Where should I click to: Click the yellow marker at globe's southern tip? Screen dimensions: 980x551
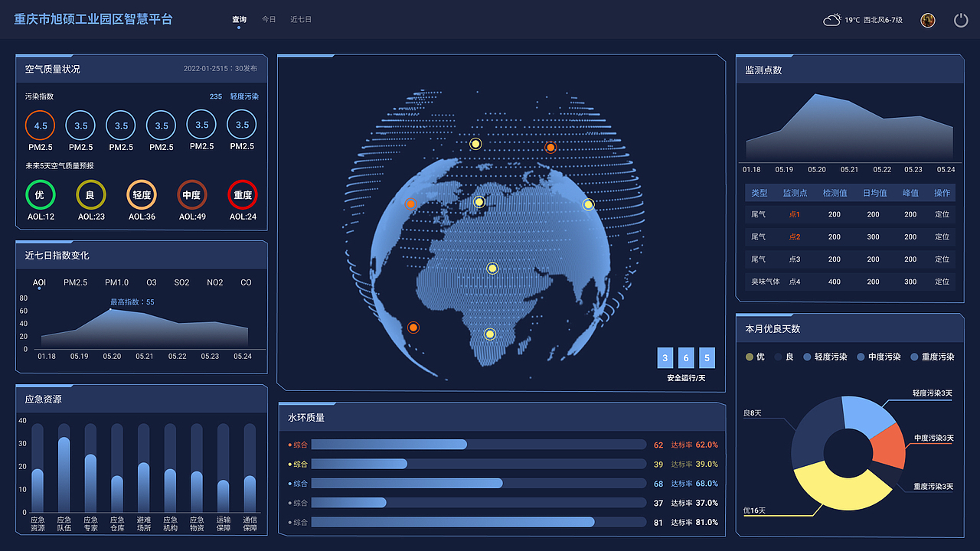pos(490,334)
